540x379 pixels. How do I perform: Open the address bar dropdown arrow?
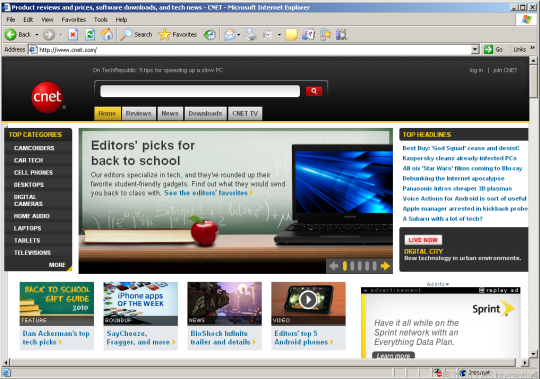click(x=475, y=50)
